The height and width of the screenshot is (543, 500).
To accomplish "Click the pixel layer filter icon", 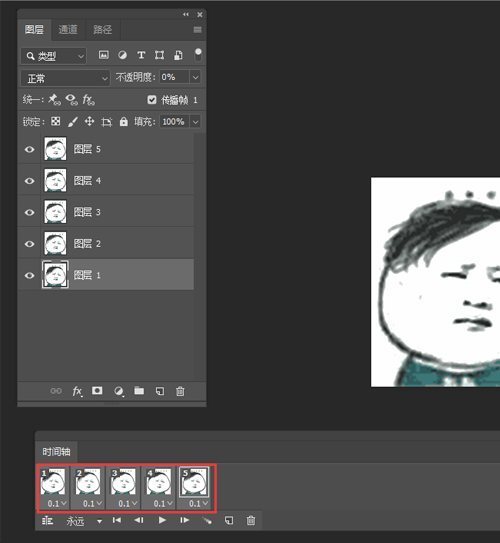I will click(x=104, y=55).
